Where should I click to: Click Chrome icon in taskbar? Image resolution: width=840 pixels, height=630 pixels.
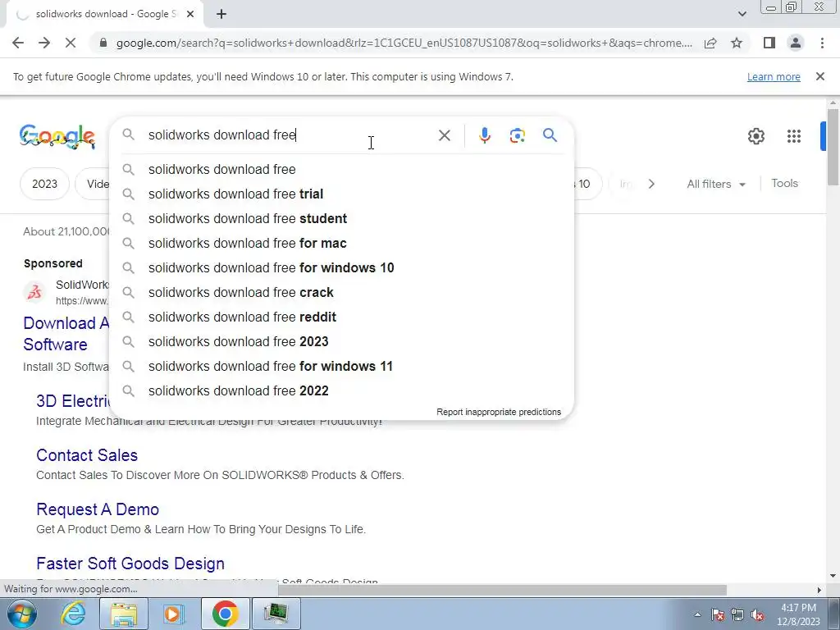tap(225, 614)
